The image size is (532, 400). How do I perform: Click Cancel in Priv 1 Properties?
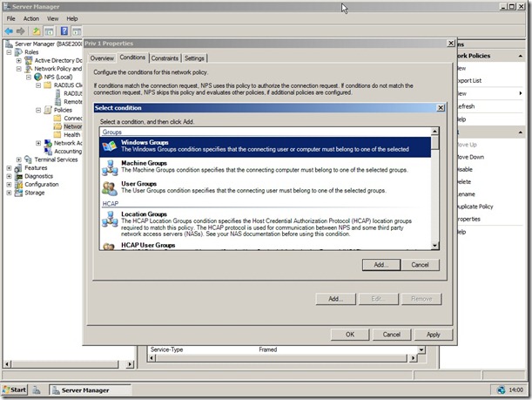point(392,335)
